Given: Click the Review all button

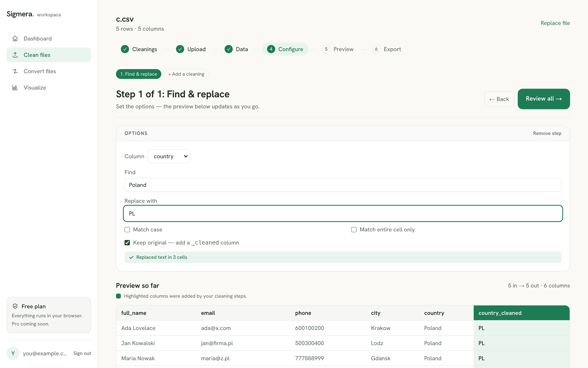Looking at the screenshot, I should tap(543, 99).
